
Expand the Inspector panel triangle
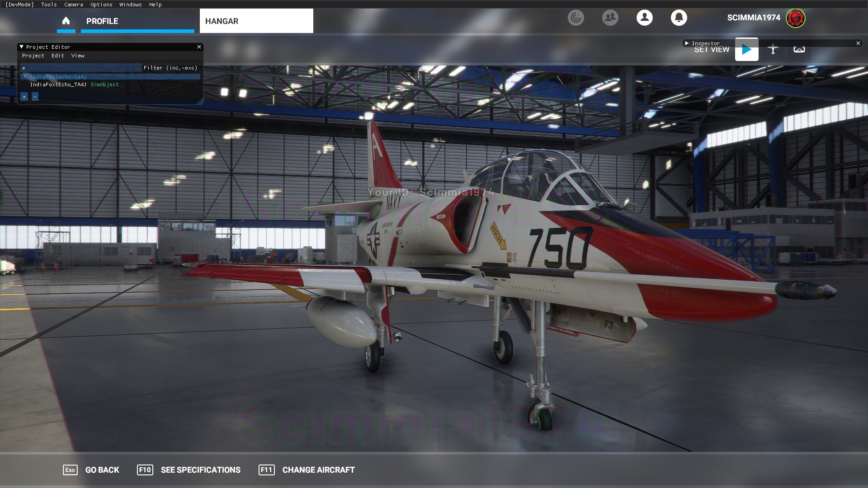[687, 43]
